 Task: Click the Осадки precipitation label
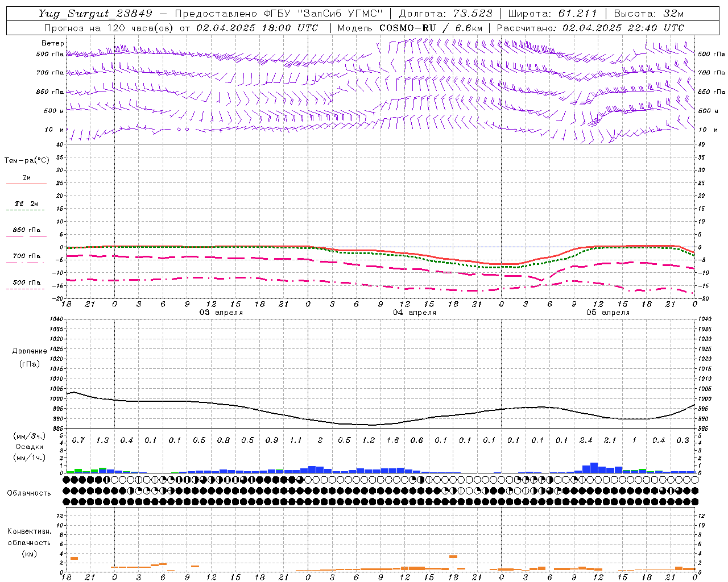point(30,447)
